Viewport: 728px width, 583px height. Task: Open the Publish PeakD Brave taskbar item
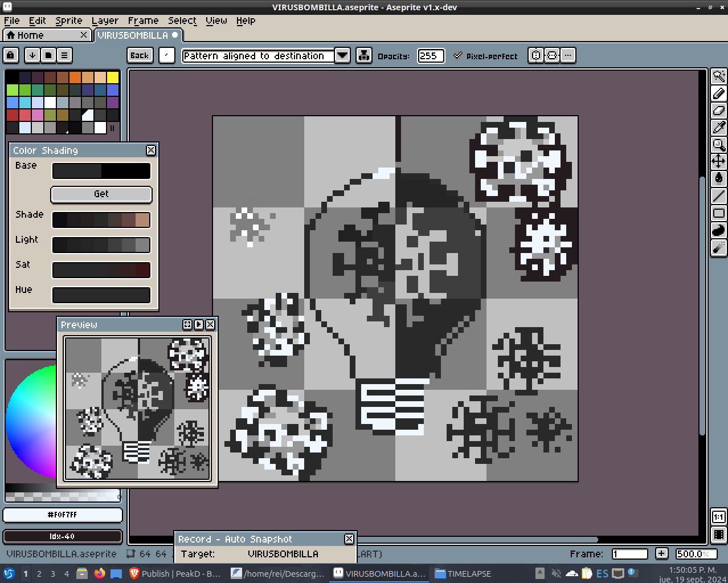[x=175, y=573]
